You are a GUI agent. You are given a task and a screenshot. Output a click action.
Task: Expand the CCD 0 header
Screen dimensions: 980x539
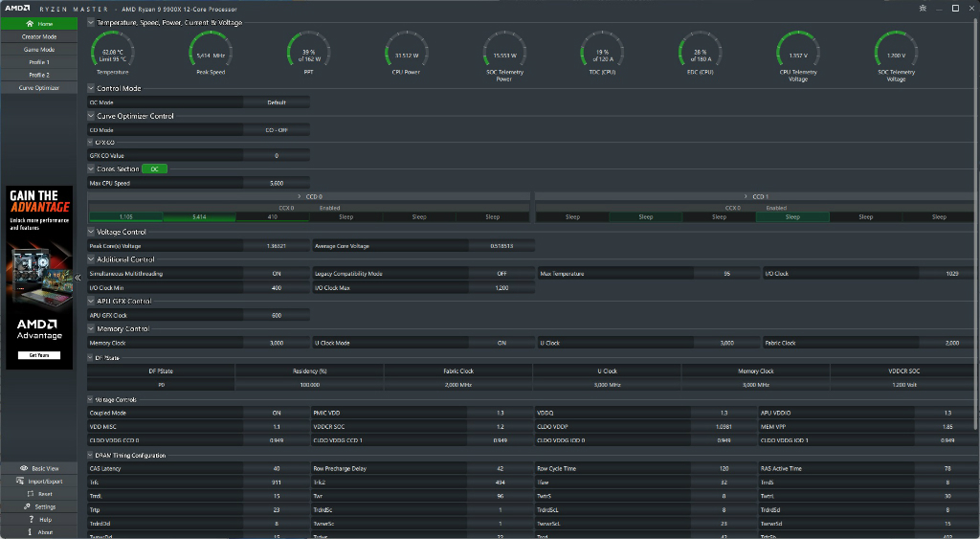coord(309,196)
